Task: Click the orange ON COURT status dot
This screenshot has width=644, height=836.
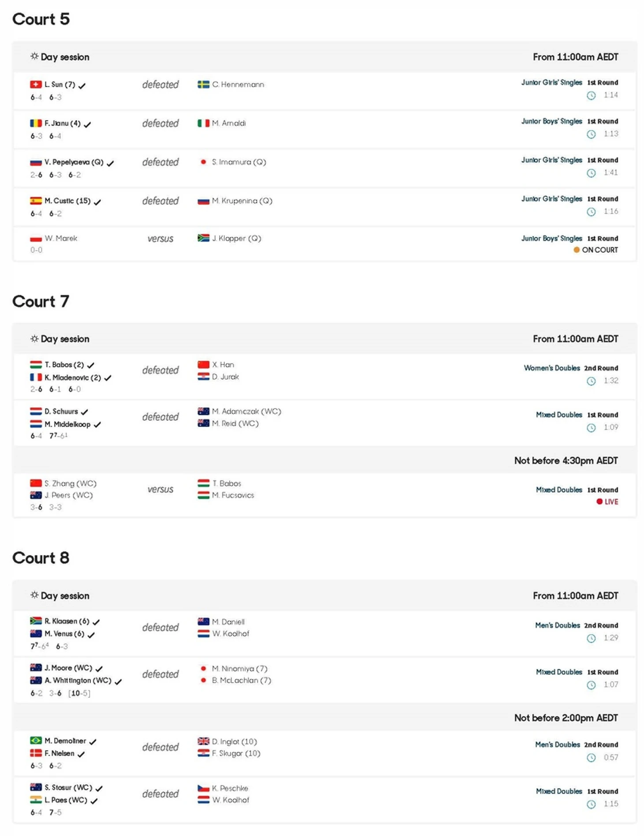Action: 576,250
